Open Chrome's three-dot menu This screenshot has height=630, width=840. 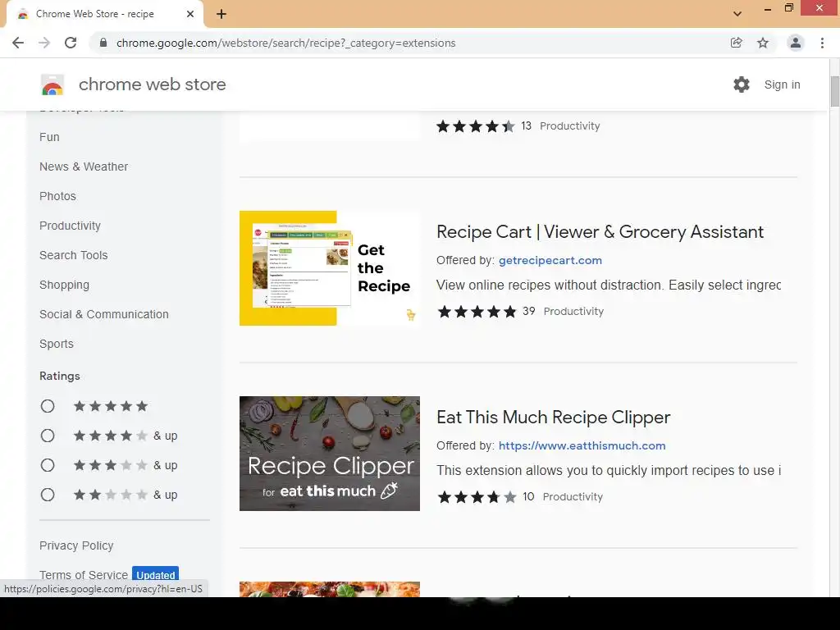click(822, 43)
